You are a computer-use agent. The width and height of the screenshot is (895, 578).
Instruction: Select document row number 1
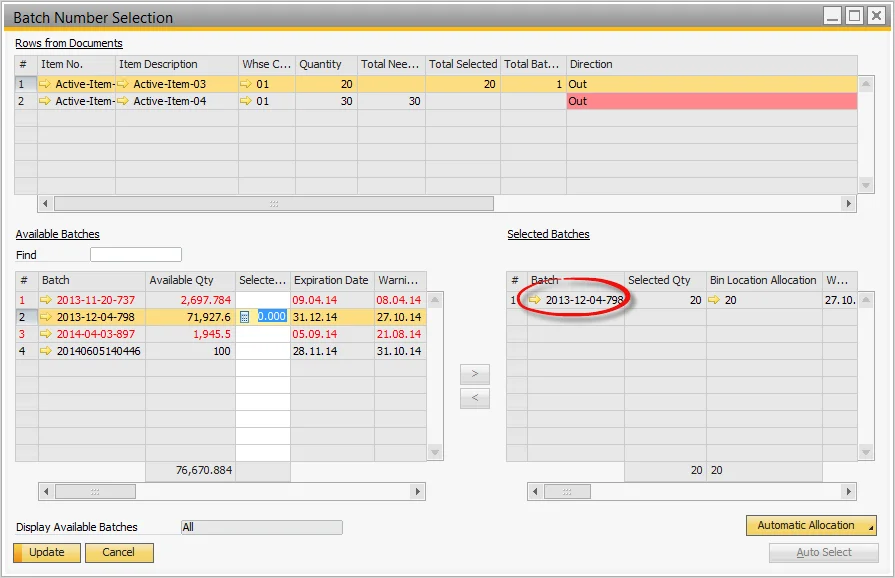(x=26, y=84)
